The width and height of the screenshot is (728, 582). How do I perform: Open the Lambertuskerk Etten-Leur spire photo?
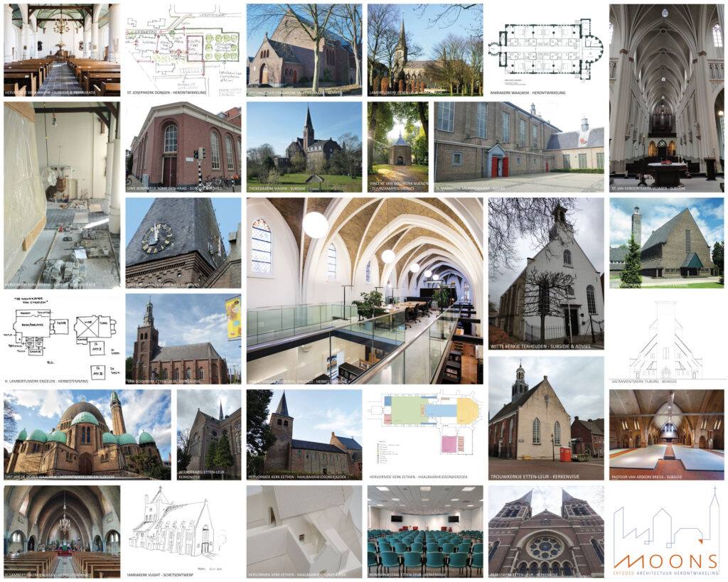[x=425, y=50]
